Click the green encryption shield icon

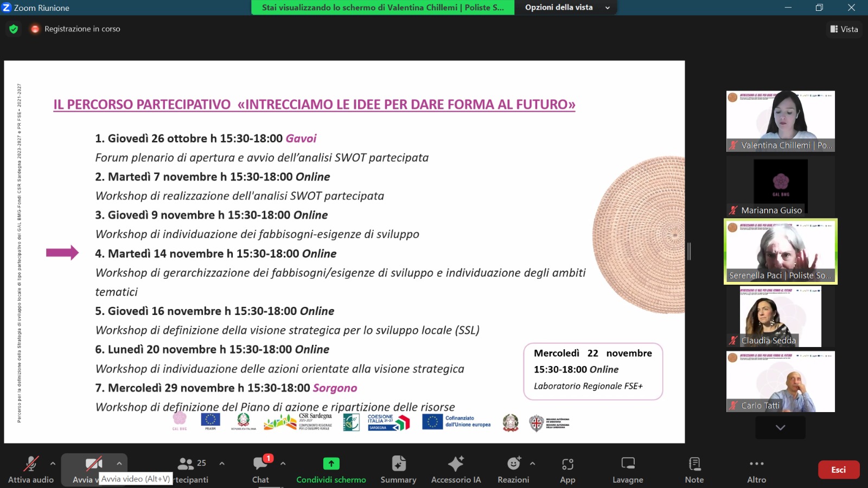pyautogui.click(x=14, y=29)
